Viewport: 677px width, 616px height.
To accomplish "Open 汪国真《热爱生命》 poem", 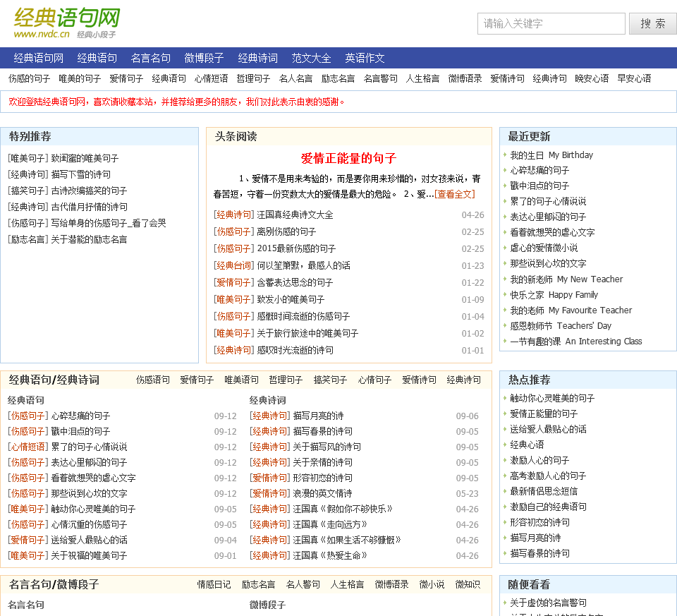I will (330, 556).
